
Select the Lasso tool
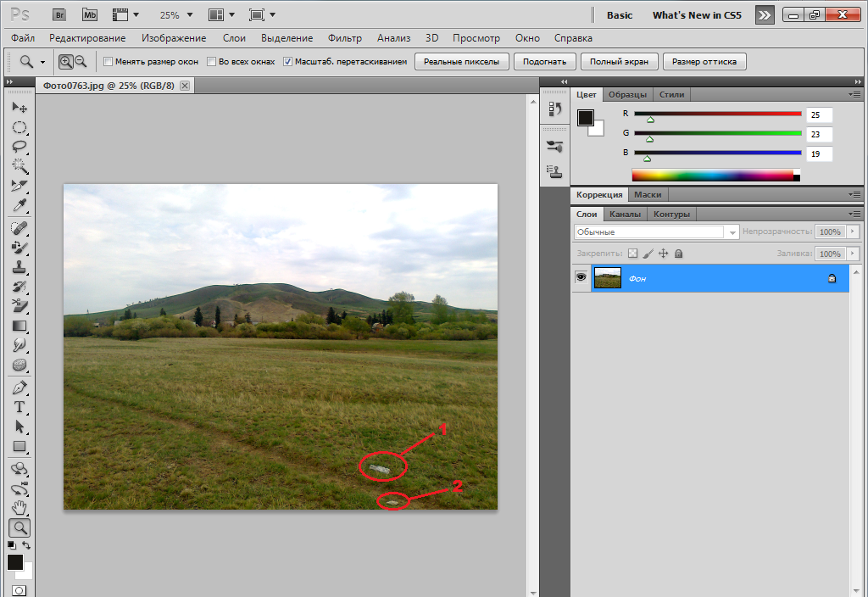(19, 147)
